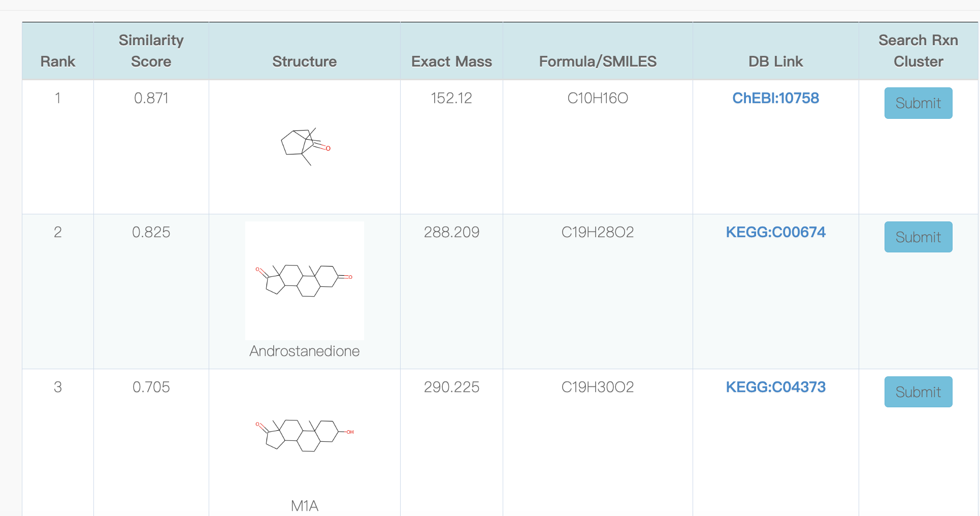Click the rank 1 camphor structure image
The image size is (980, 516).
click(x=305, y=147)
